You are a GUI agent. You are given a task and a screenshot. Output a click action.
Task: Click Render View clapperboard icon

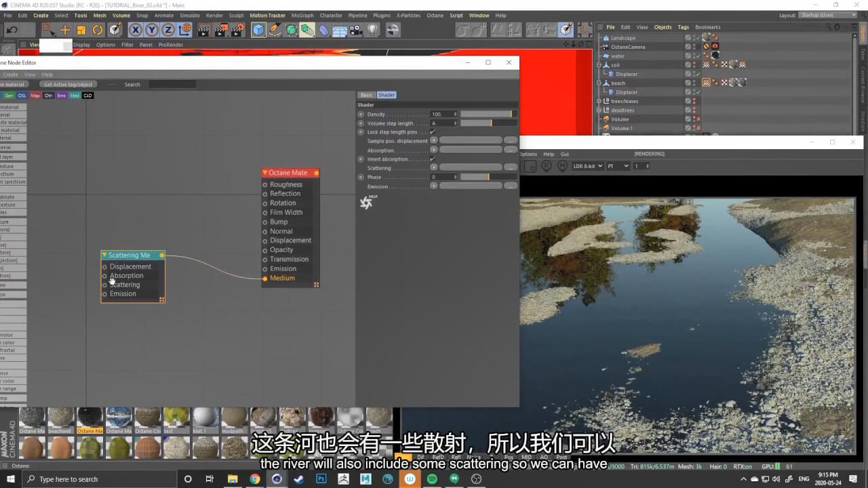(203, 30)
